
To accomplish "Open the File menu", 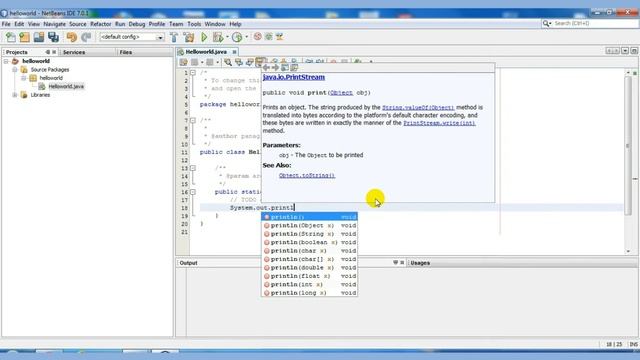I will coord(6,24).
